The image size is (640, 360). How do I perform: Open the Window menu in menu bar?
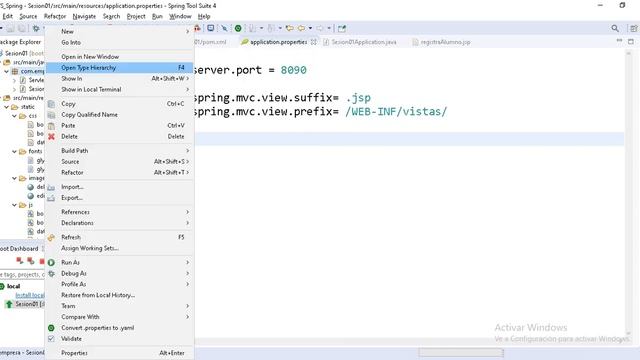(x=180, y=16)
